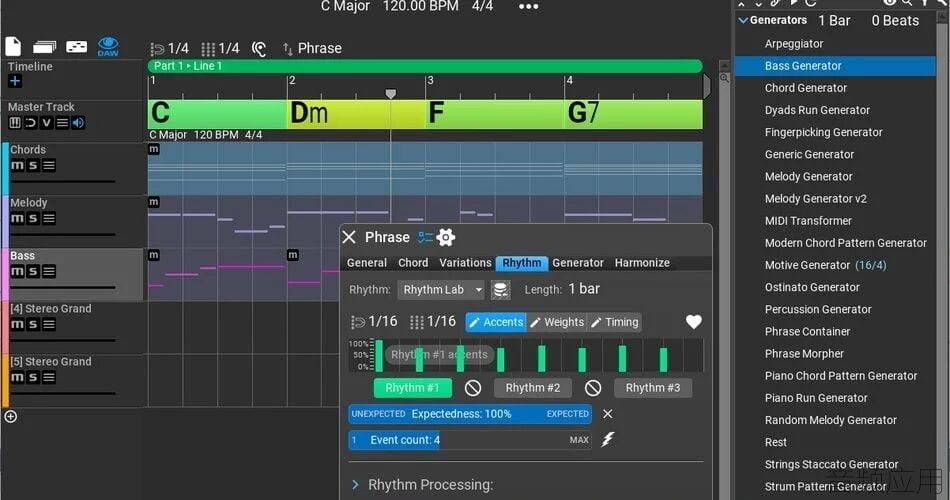Select the Rhythm #2 button
This screenshot has height=500, width=950.
[x=533, y=388]
